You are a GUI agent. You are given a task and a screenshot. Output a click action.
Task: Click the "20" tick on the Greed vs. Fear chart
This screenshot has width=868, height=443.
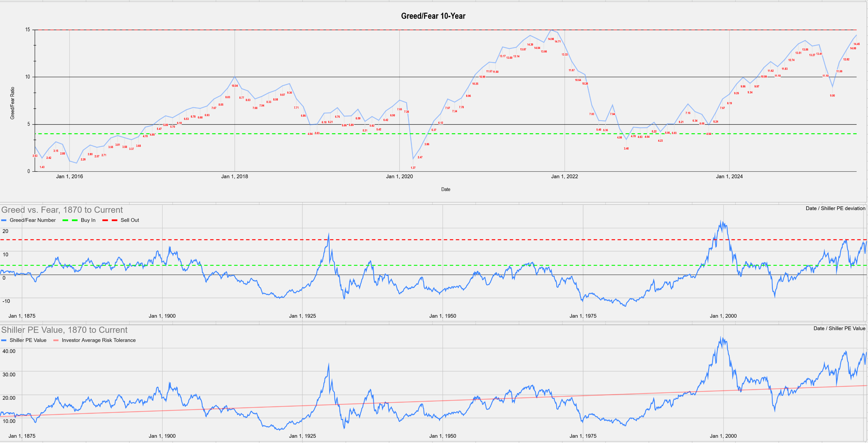(x=5, y=231)
